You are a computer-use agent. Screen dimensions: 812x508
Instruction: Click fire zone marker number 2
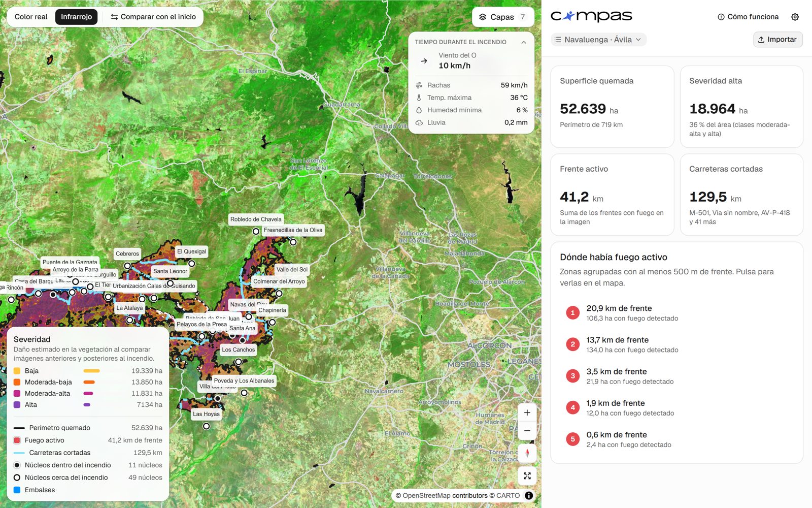click(572, 344)
